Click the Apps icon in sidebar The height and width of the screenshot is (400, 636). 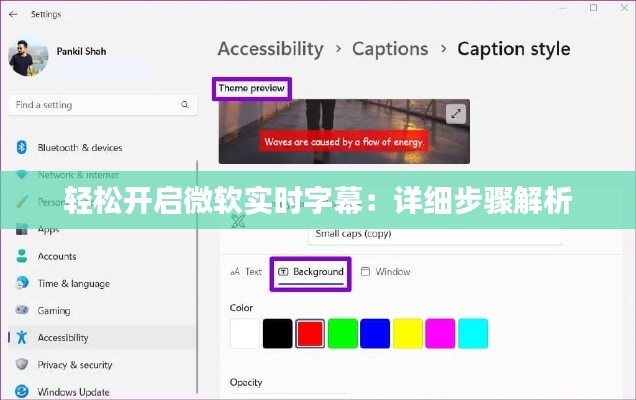(22, 230)
